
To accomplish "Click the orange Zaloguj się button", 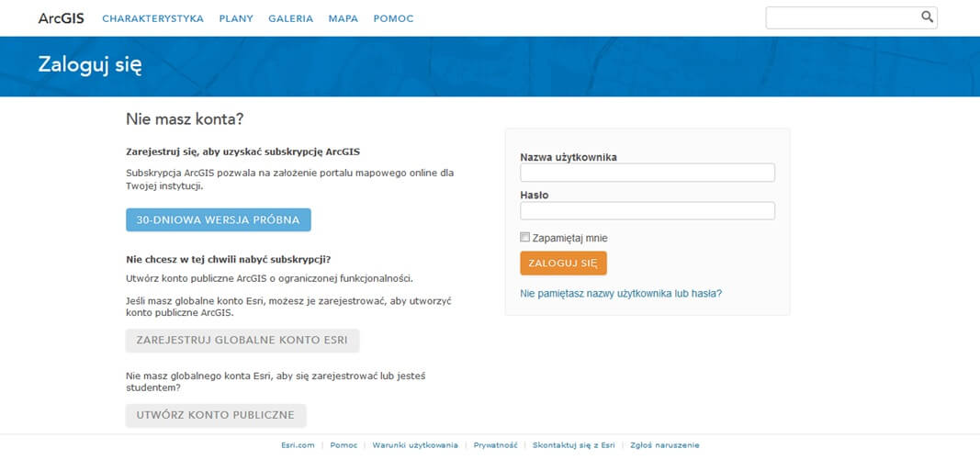I will 563,264.
